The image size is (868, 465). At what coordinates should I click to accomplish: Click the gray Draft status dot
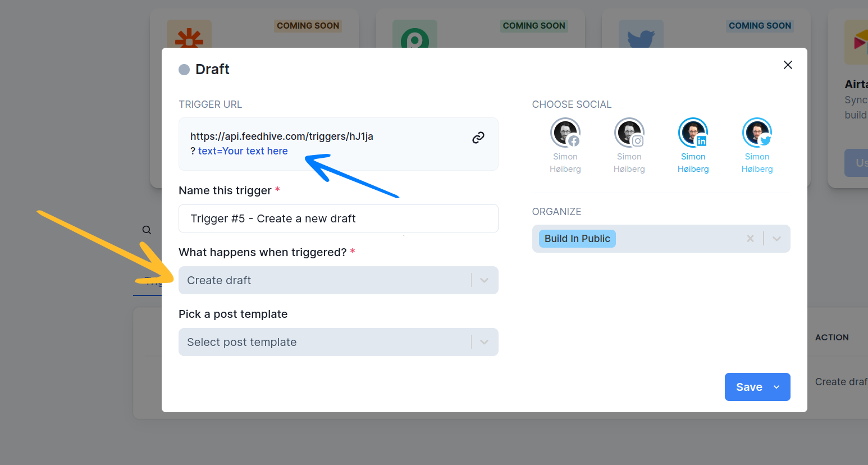184,70
